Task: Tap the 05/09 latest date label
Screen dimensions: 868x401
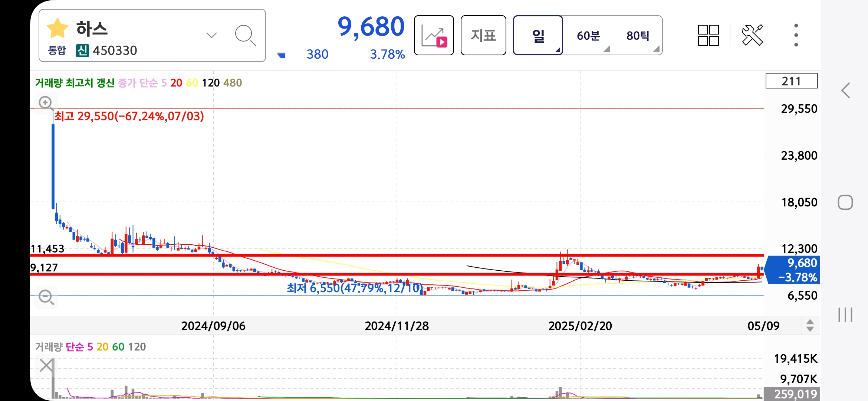Action: [763, 326]
